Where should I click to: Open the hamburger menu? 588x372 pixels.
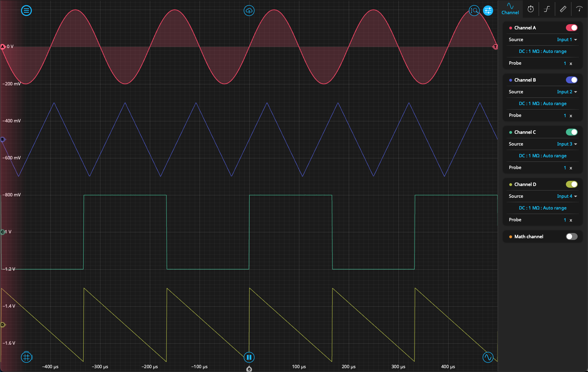(26, 10)
